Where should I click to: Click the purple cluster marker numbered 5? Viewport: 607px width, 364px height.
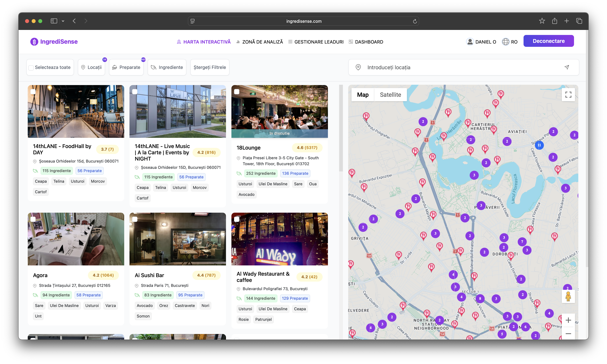coord(502,334)
